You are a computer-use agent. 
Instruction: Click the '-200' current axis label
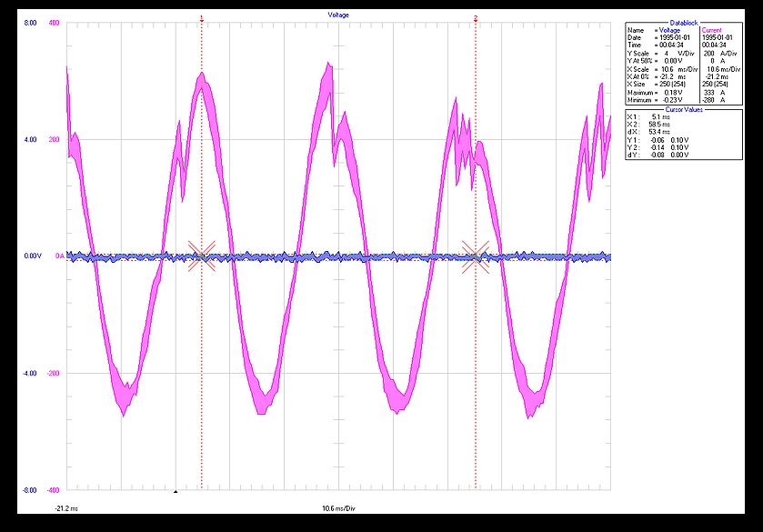pyautogui.click(x=53, y=374)
